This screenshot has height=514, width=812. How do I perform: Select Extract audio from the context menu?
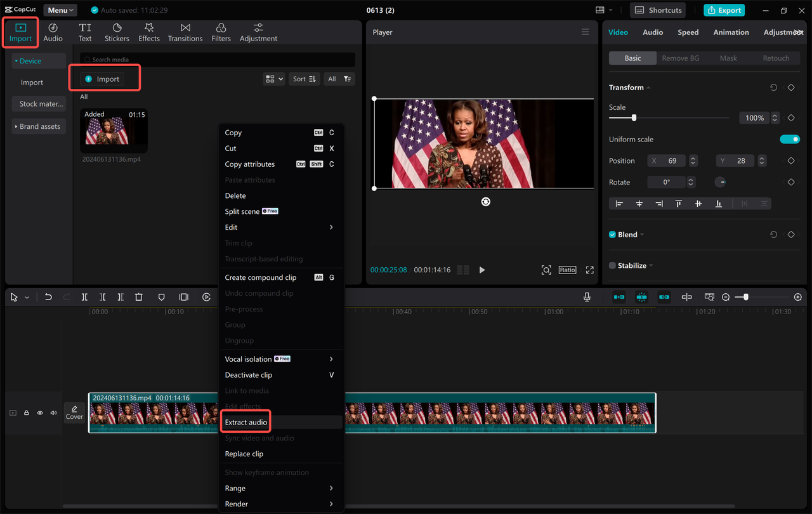coord(246,421)
